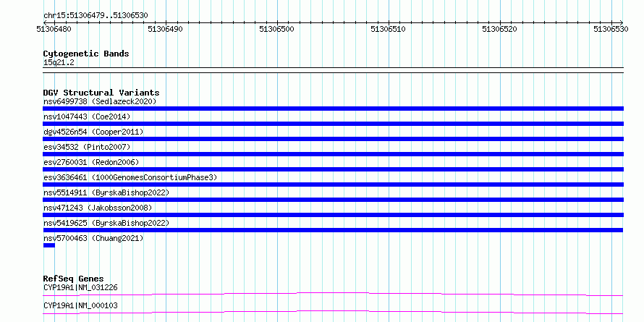Open the esv3636461 (1000GenomesConsortiumPhase3) label
Image resolution: width=644 pixels, height=322 pixels.
tap(130, 177)
